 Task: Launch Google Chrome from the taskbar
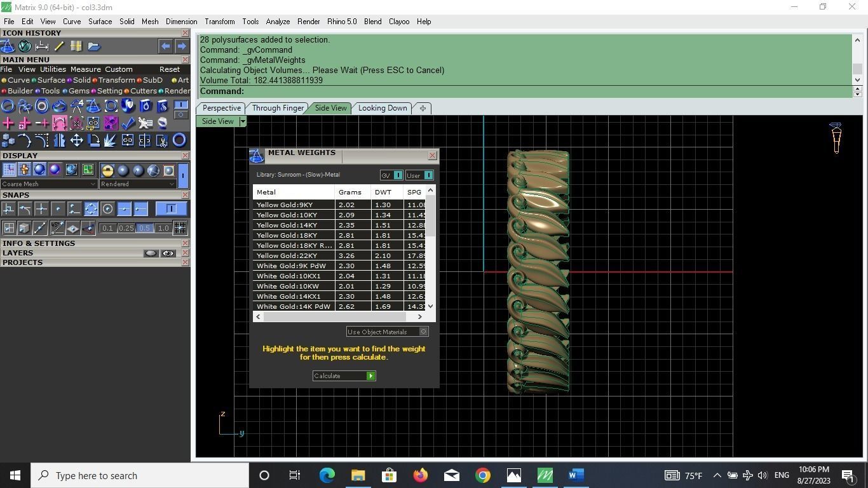click(483, 475)
